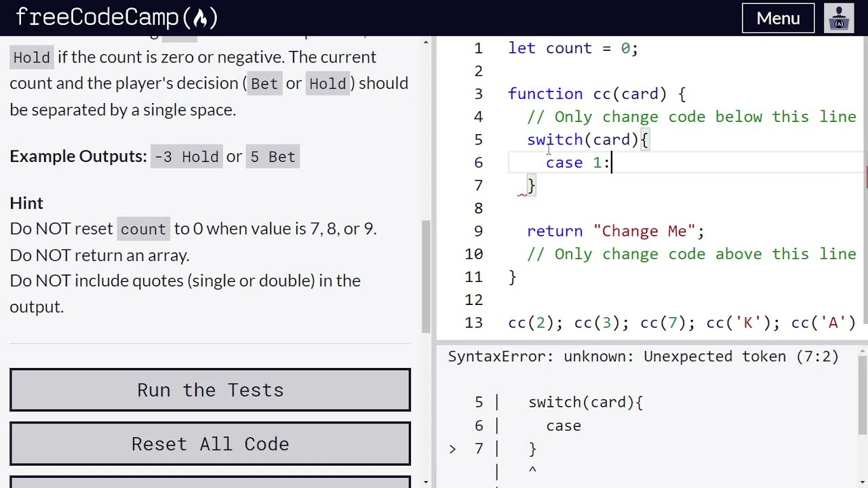The height and width of the screenshot is (488, 868).
Task: Click the 'return "Change Me";' code line
Action: point(615,231)
